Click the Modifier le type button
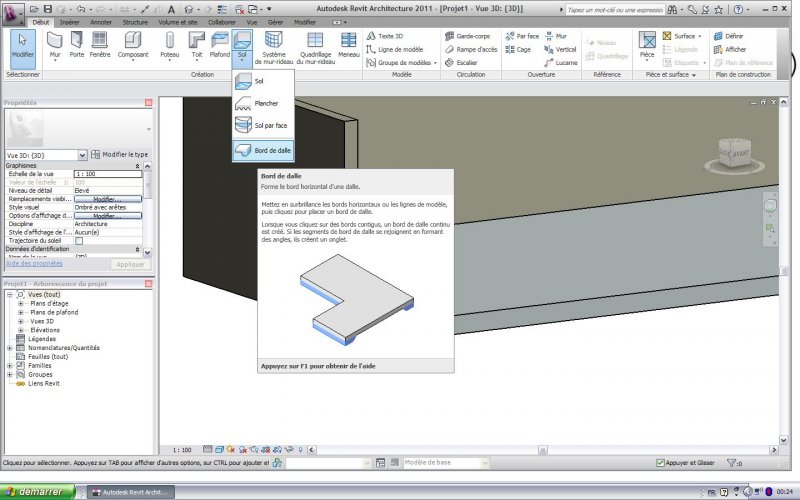Screen dimensions: 800x500 (119, 154)
